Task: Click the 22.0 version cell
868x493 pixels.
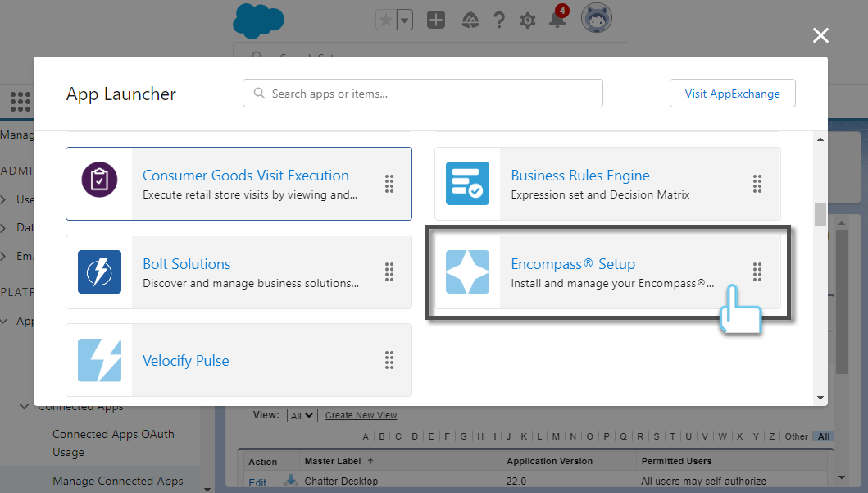Action: pyautogui.click(x=516, y=481)
